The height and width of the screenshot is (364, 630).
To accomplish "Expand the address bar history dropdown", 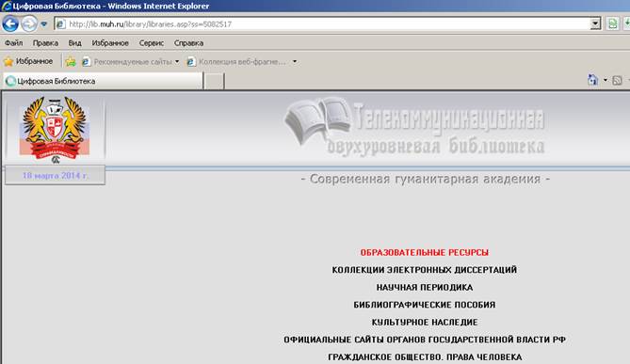I will point(595,24).
